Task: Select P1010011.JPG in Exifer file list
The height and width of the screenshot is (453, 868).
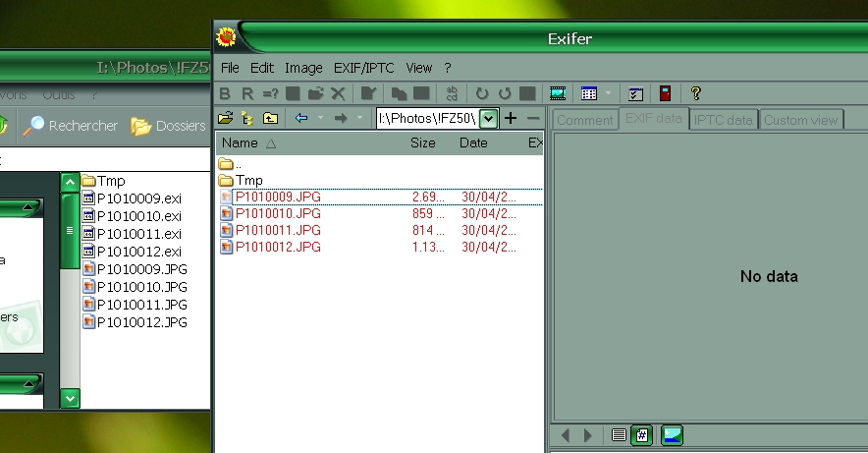Action: (278, 230)
